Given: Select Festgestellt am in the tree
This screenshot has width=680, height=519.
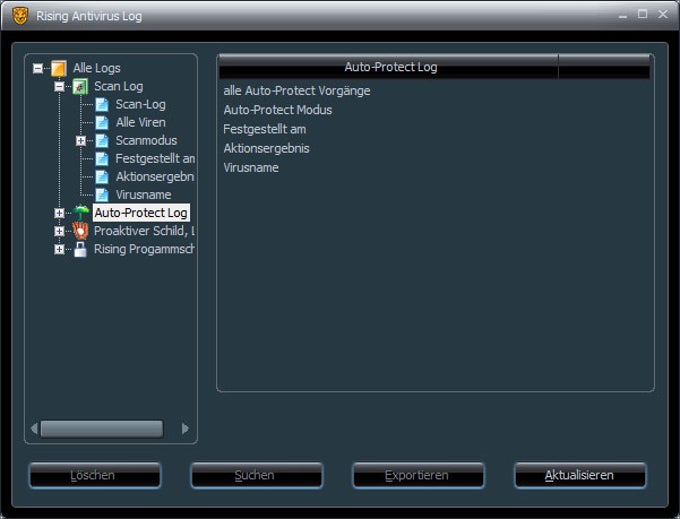Looking at the screenshot, I should [x=155, y=159].
